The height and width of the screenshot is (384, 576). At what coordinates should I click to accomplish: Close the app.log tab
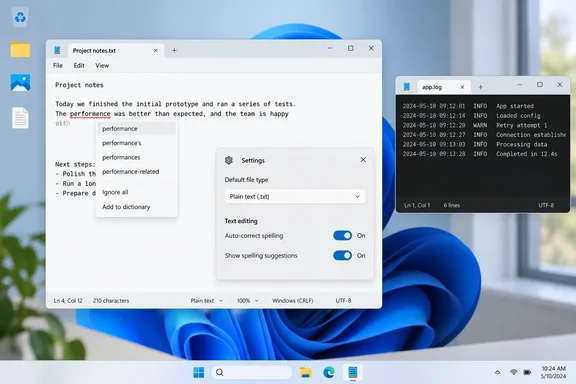tap(462, 87)
